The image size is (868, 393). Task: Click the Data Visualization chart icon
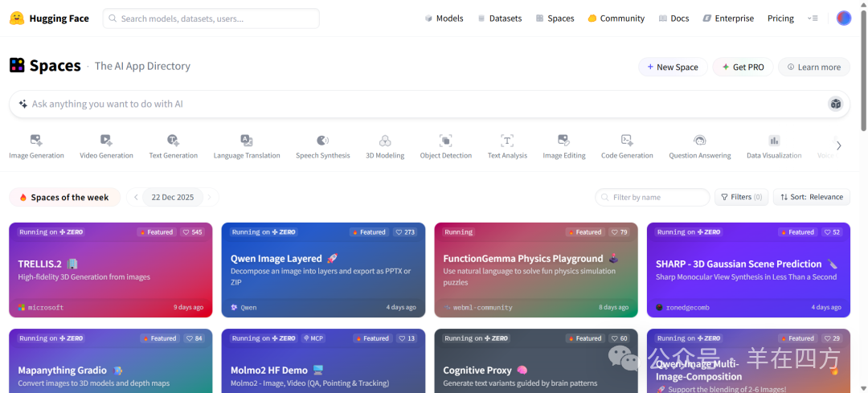point(774,140)
